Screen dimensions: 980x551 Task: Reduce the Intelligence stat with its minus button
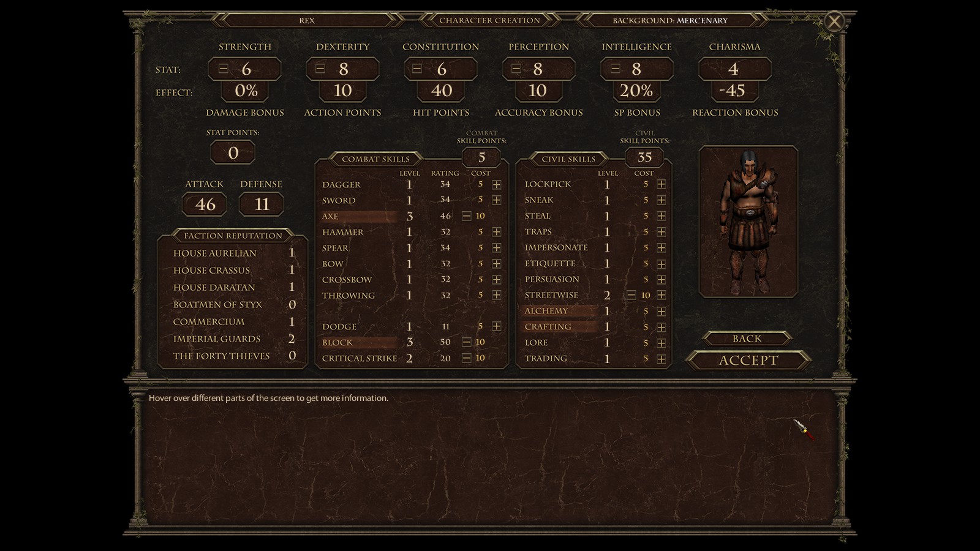click(x=616, y=69)
